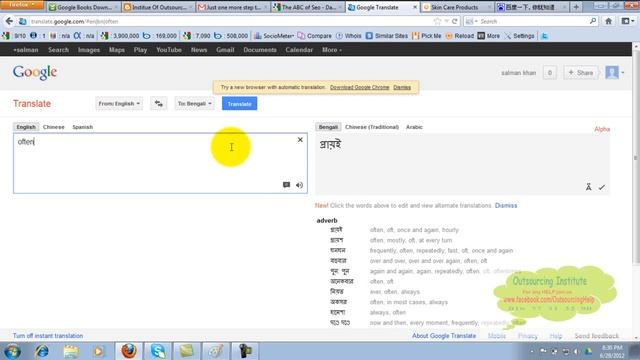Expand the More menu in Google bar
Screen dimensions: 640x360
(332, 50)
